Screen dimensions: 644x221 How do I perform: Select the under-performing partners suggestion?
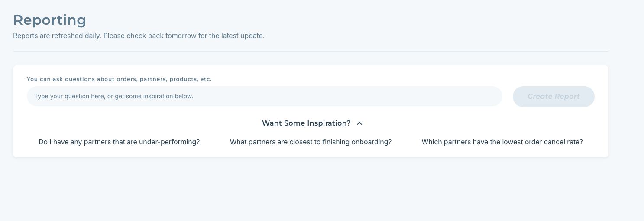[119, 142]
